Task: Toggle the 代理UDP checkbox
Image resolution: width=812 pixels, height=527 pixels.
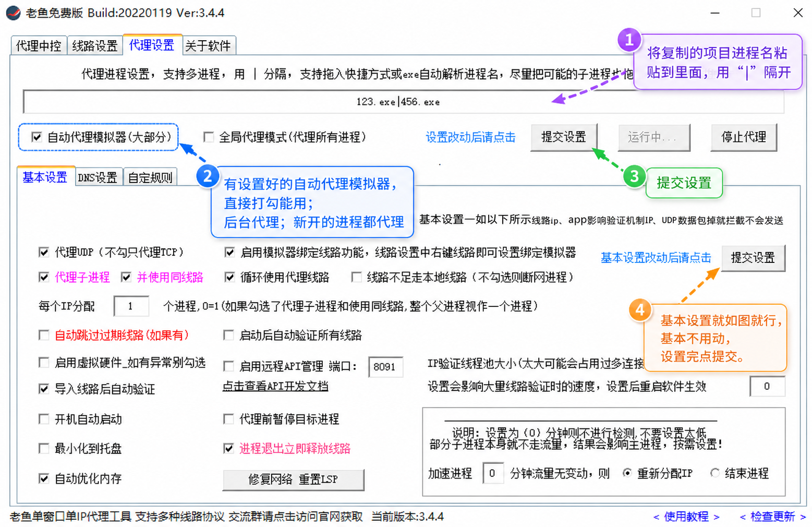Action: [x=44, y=253]
